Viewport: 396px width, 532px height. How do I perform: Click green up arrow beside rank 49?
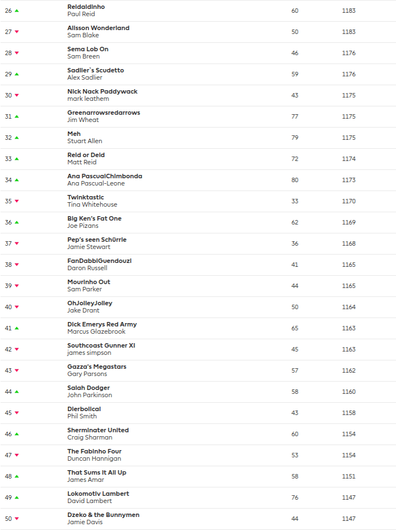(x=17, y=497)
